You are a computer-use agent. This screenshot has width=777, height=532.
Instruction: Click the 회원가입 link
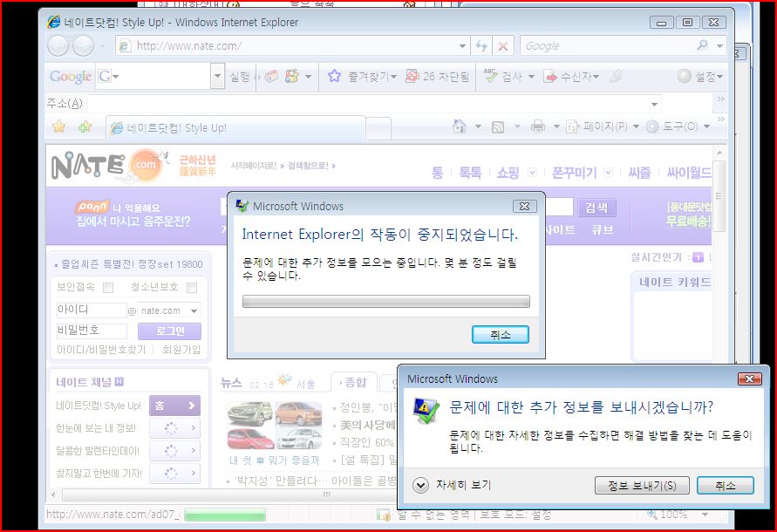(181, 350)
